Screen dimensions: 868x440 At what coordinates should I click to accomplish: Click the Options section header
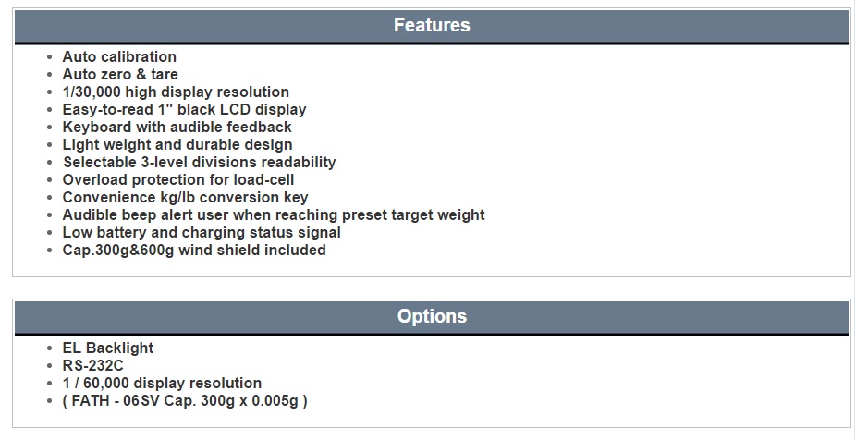[432, 316]
